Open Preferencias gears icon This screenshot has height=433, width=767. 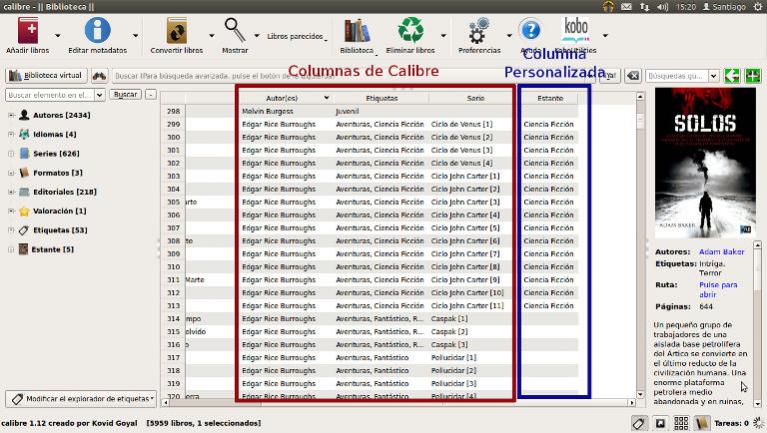coord(479,32)
